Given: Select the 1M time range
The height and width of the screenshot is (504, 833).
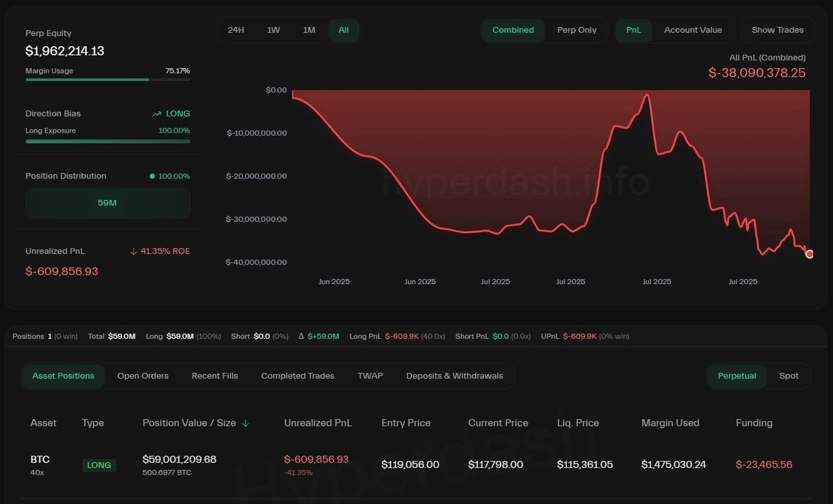Looking at the screenshot, I should point(309,30).
